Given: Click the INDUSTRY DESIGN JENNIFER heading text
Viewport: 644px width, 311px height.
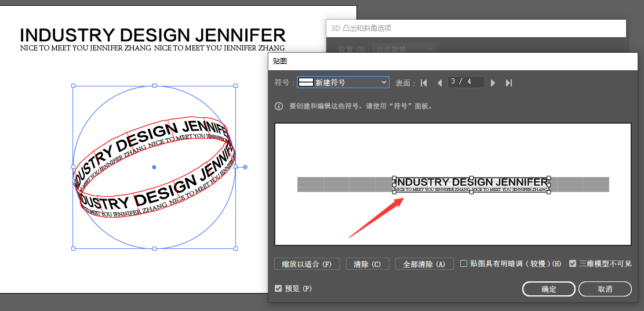Looking at the screenshot, I should [153, 35].
